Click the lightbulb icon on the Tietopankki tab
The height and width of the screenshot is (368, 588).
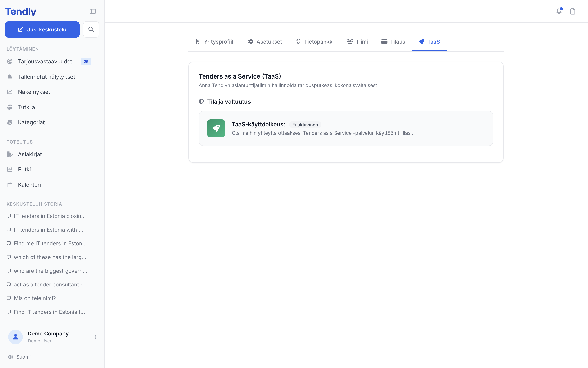click(298, 42)
